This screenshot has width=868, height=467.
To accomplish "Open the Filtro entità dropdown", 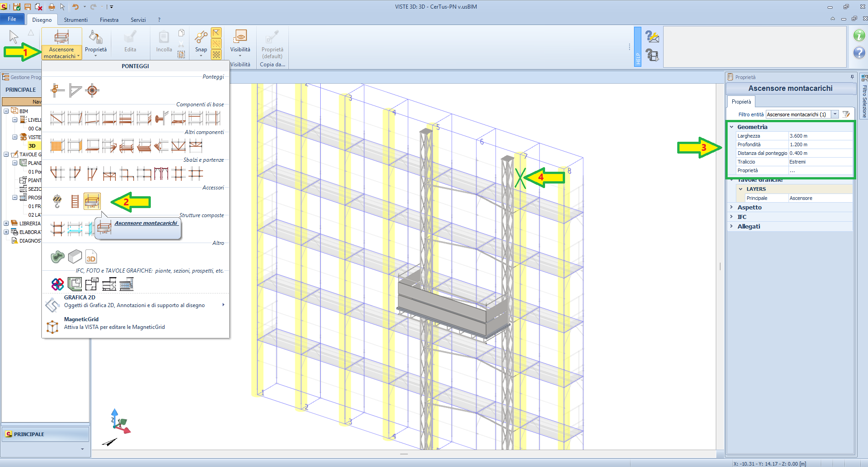I will click(x=835, y=114).
